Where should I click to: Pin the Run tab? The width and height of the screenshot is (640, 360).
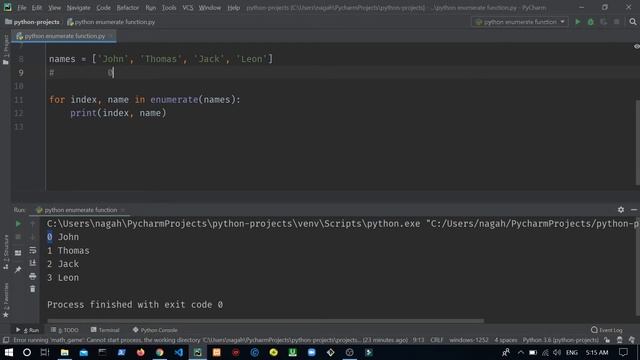coord(18,269)
